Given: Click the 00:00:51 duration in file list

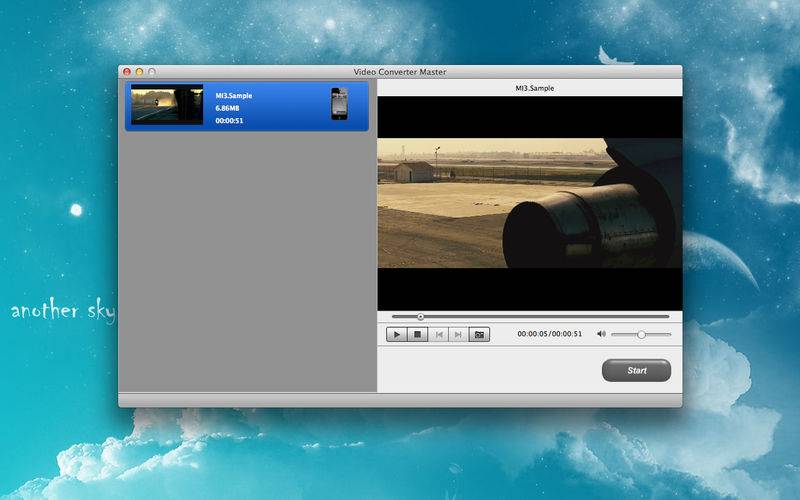Looking at the screenshot, I should coord(230,121).
